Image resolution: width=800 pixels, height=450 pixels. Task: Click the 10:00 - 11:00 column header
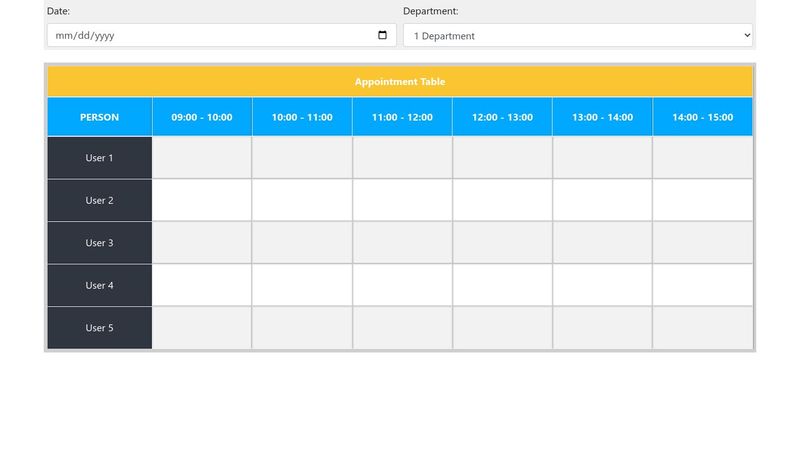tap(302, 117)
